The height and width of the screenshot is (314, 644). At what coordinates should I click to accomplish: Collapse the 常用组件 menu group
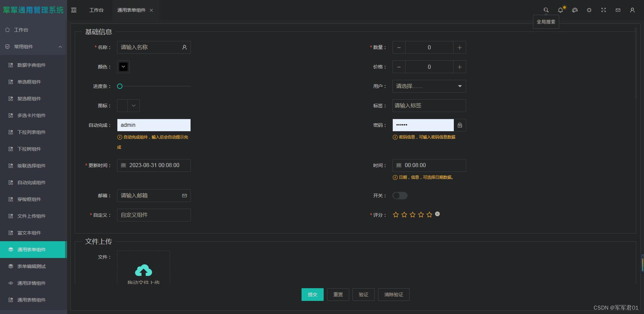pos(34,47)
